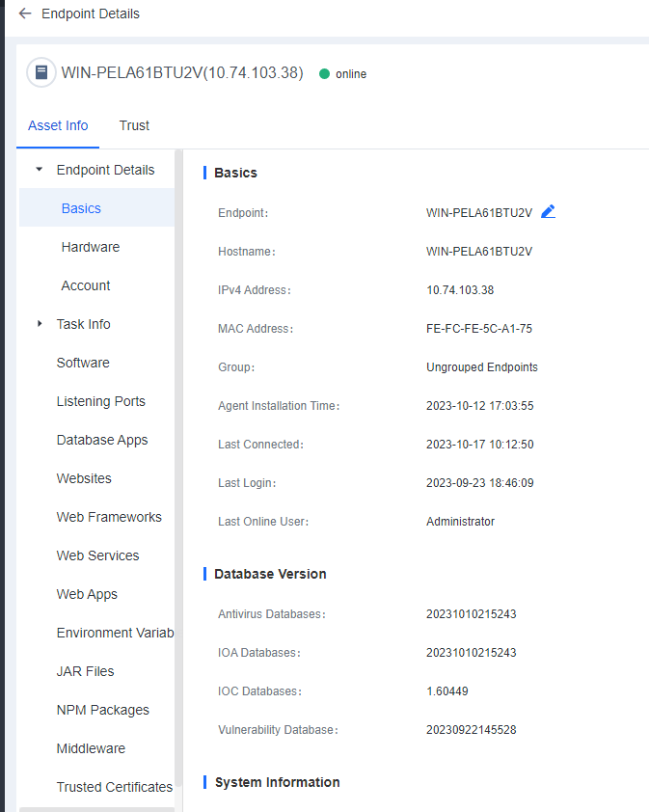This screenshot has width=649, height=812.
Task: Click the IPv4 address value 10.74.103.38
Action: tap(460, 289)
